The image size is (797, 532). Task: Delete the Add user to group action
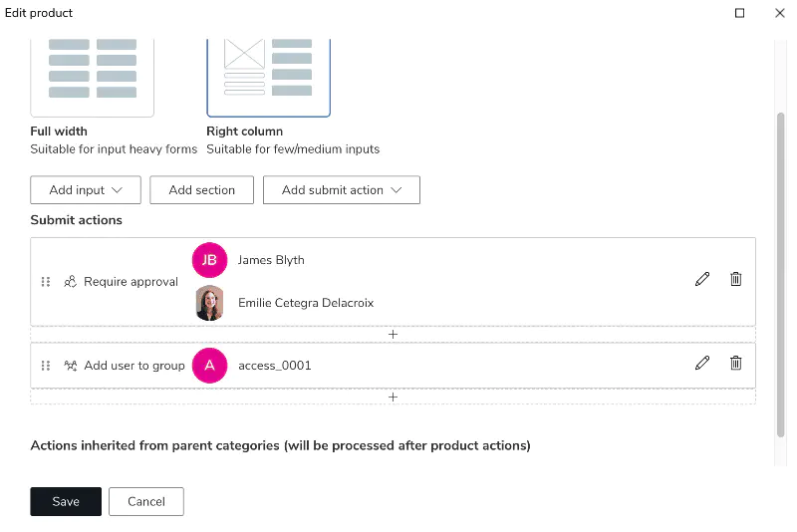pyautogui.click(x=735, y=363)
